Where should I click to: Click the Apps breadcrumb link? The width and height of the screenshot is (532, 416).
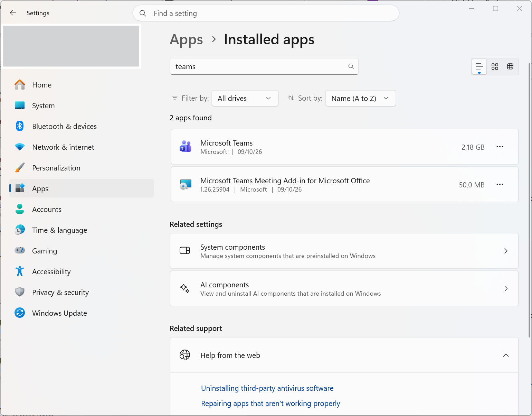pos(186,40)
